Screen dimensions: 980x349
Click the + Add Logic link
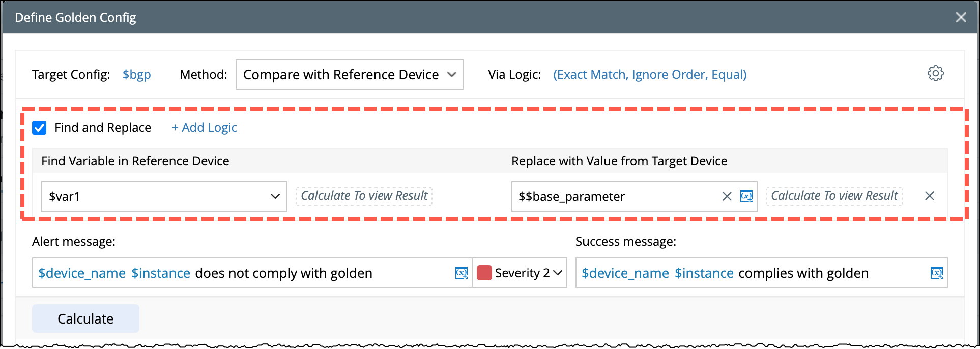(x=204, y=128)
